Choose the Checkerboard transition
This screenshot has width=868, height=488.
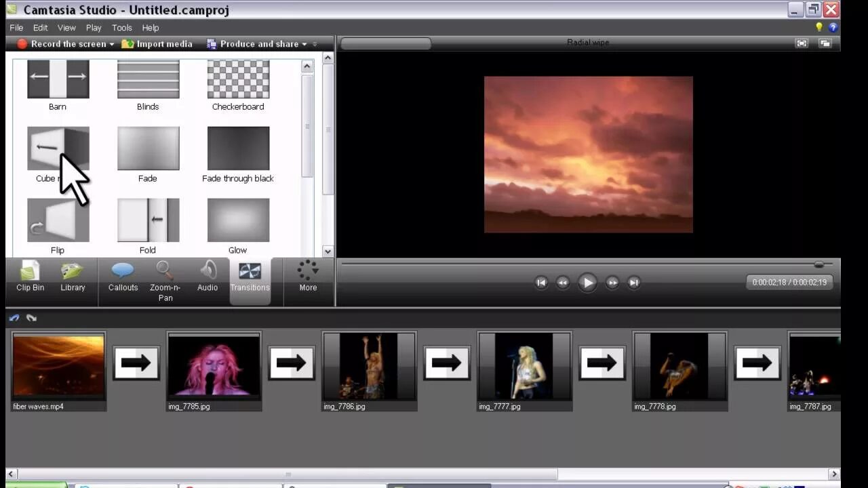coord(238,79)
